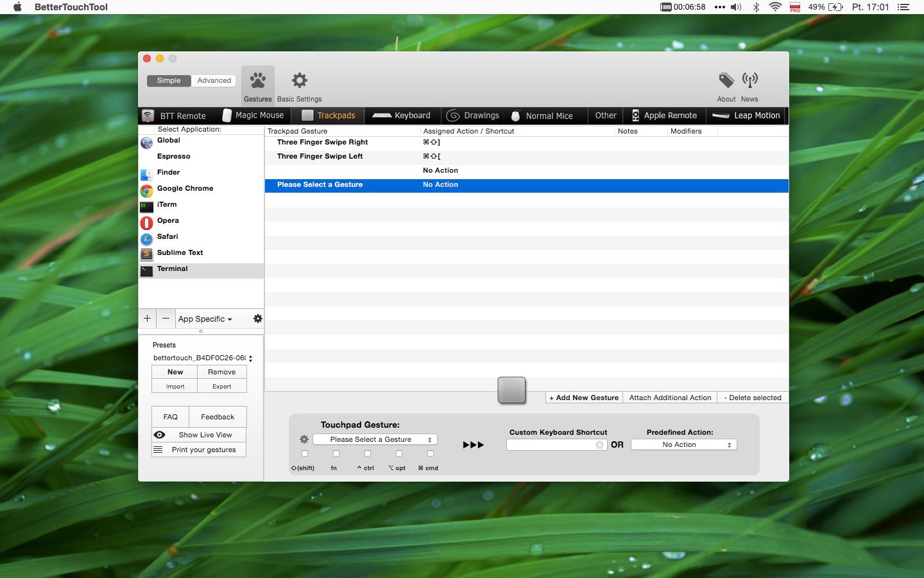Viewport: 924px width, 578px height.
Task: Click Import preset button
Action: click(175, 387)
